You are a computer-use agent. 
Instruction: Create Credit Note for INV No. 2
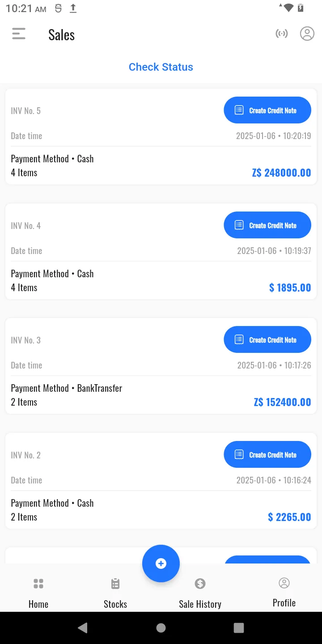267,454
